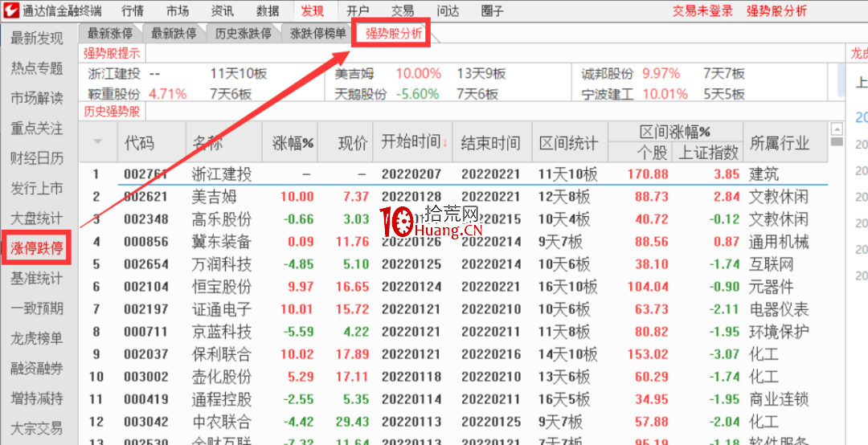Select row 003042 中农联合
The height and width of the screenshot is (445, 868).
click(453, 422)
